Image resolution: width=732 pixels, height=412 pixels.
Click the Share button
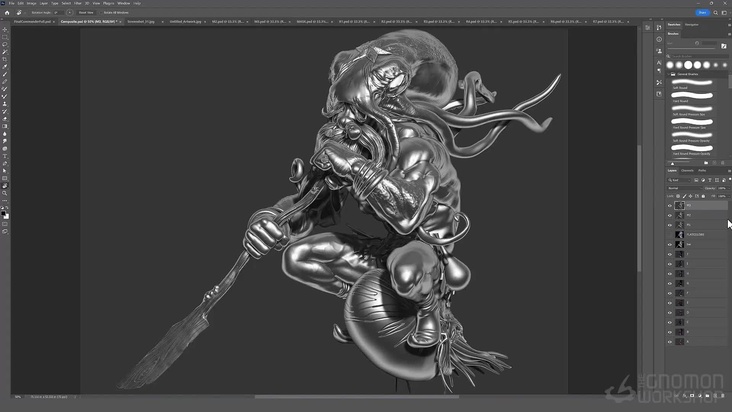pyautogui.click(x=702, y=13)
